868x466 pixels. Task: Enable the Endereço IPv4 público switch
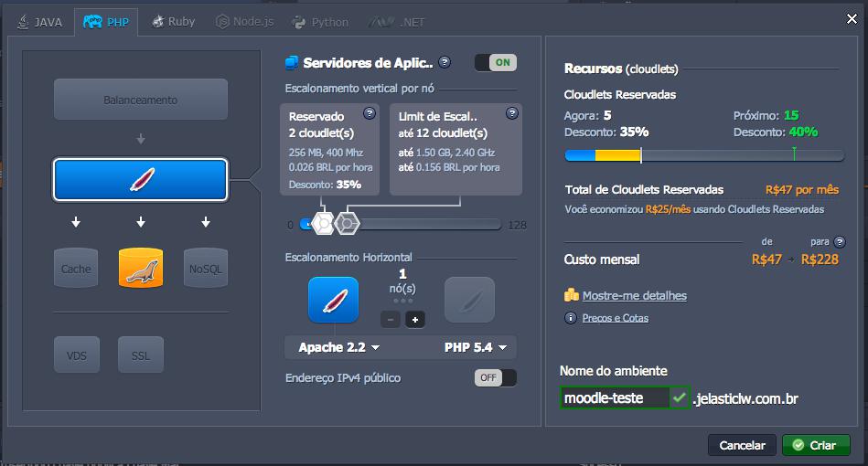pyautogui.click(x=495, y=377)
